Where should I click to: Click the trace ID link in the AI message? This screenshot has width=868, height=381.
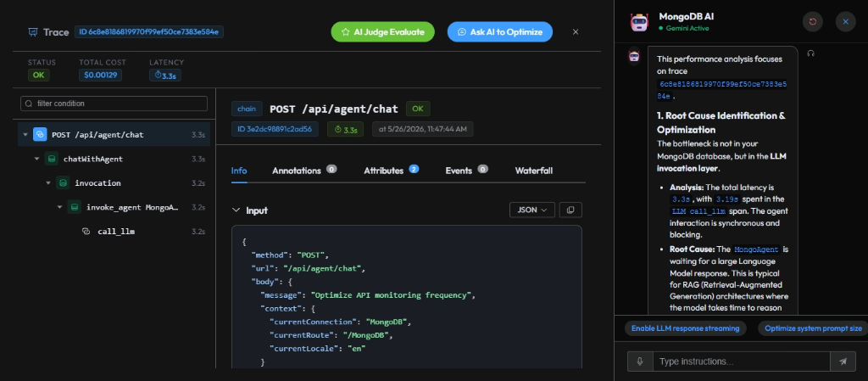click(721, 90)
